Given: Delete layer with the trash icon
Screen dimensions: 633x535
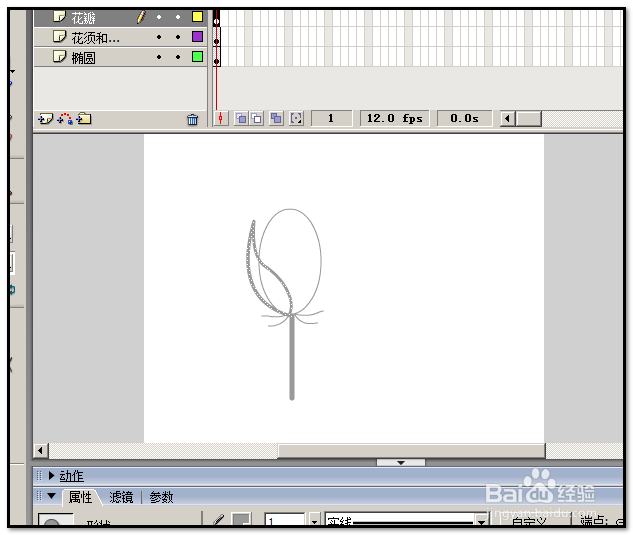Looking at the screenshot, I should coord(193,120).
